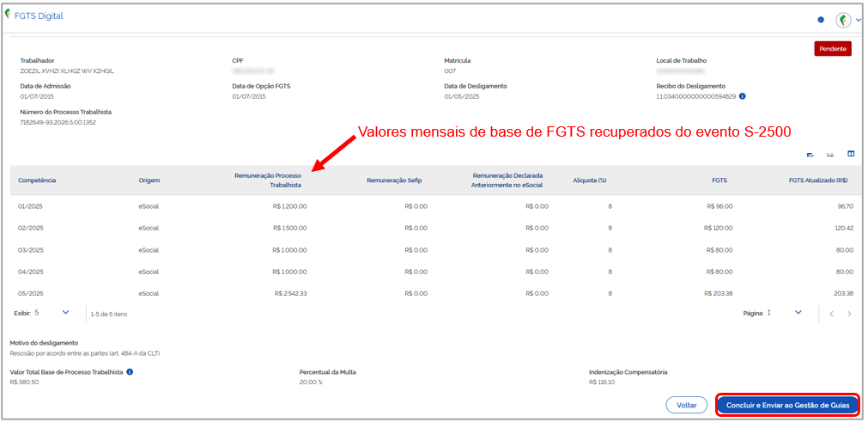Click Concluir e Enviar ao Gestão de Guias
The height and width of the screenshot is (422, 868).
788,405
